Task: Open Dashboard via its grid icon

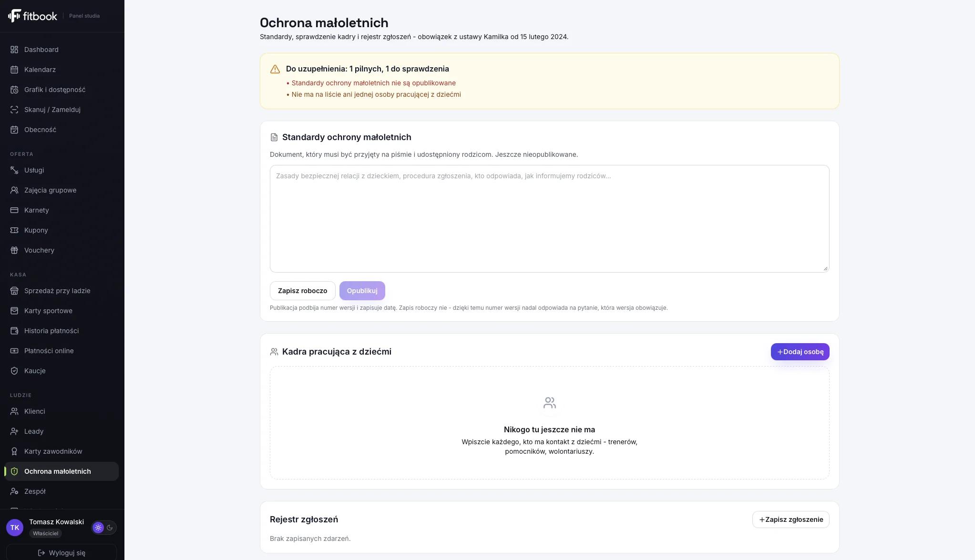Action: (x=14, y=50)
